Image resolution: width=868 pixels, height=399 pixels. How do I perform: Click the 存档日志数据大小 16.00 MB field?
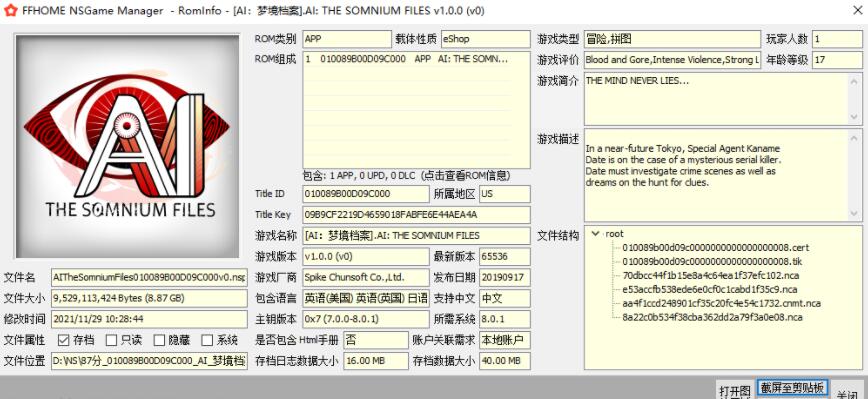(376, 361)
